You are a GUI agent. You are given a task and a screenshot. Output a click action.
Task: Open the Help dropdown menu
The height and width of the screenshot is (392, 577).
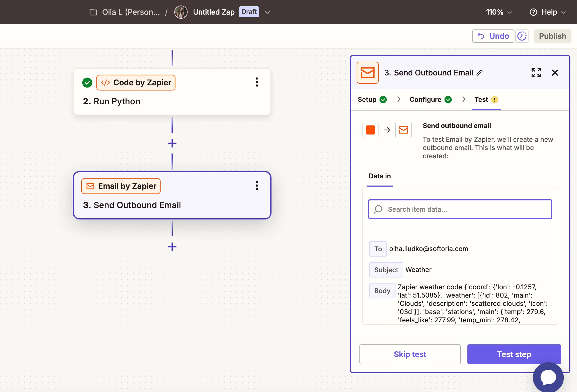click(547, 12)
